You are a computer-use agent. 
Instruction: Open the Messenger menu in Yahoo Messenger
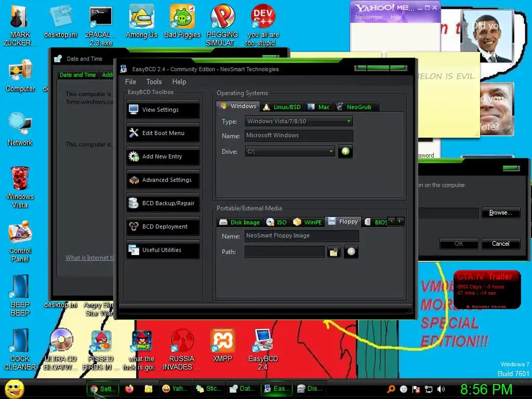click(369, 17)
